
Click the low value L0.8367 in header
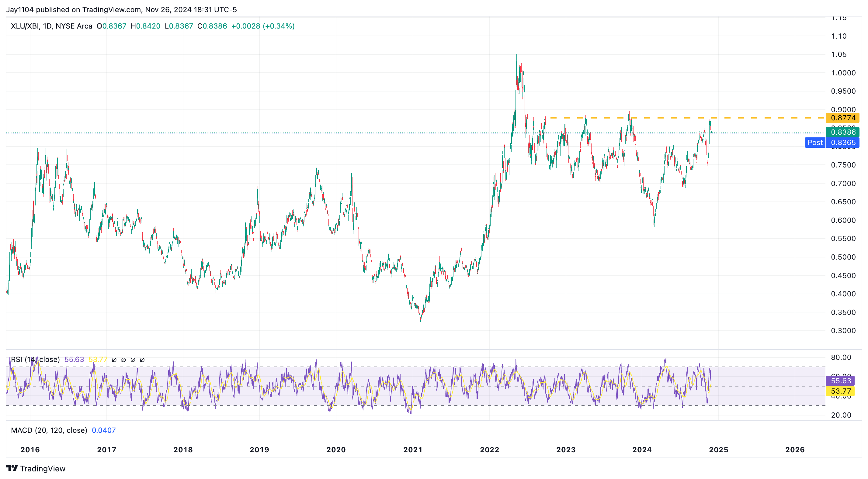click(179, 26)
